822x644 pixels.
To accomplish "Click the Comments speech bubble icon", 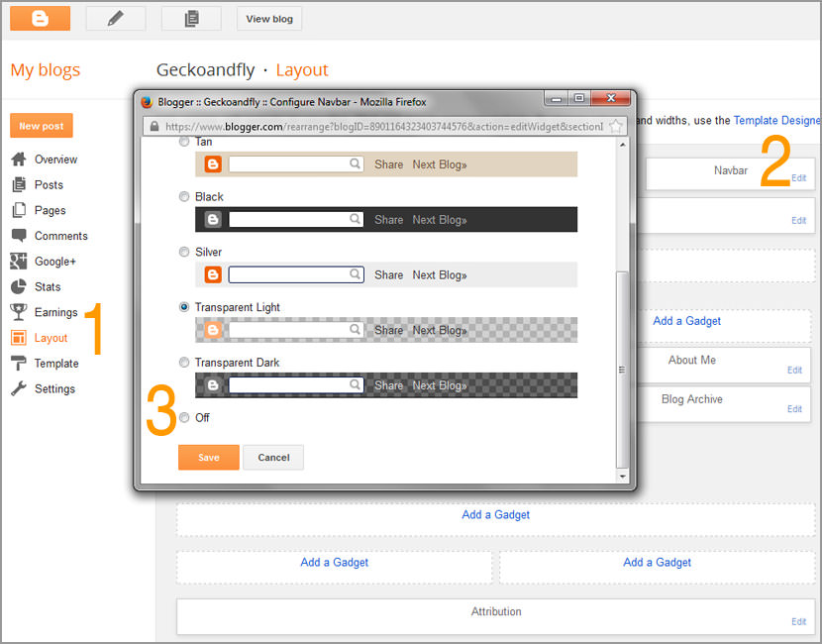I will tap(19, 236).
